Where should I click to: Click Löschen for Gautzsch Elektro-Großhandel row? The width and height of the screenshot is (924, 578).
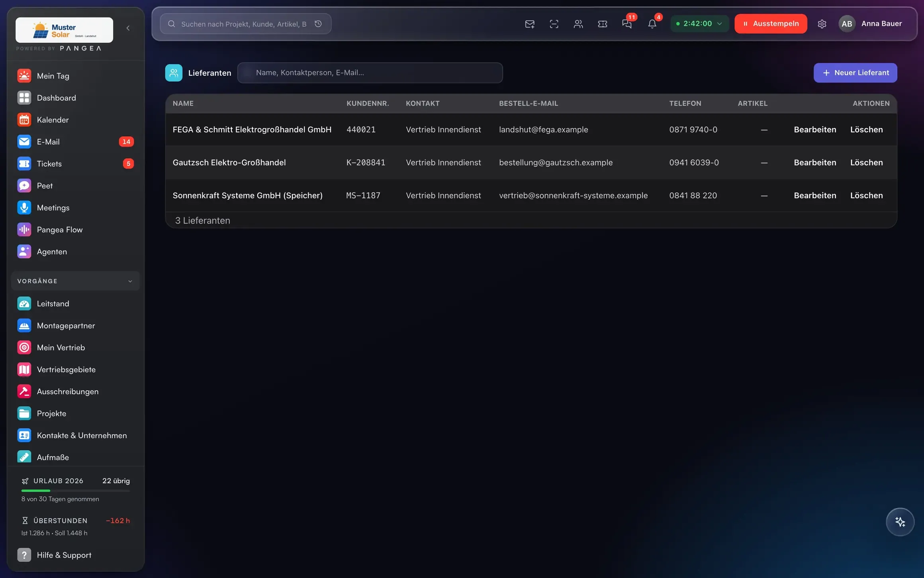pyautogui.click(x=866, y=163)
